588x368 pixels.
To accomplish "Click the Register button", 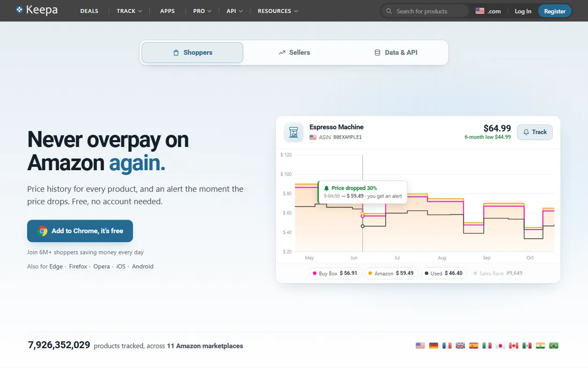I will 555,11.
